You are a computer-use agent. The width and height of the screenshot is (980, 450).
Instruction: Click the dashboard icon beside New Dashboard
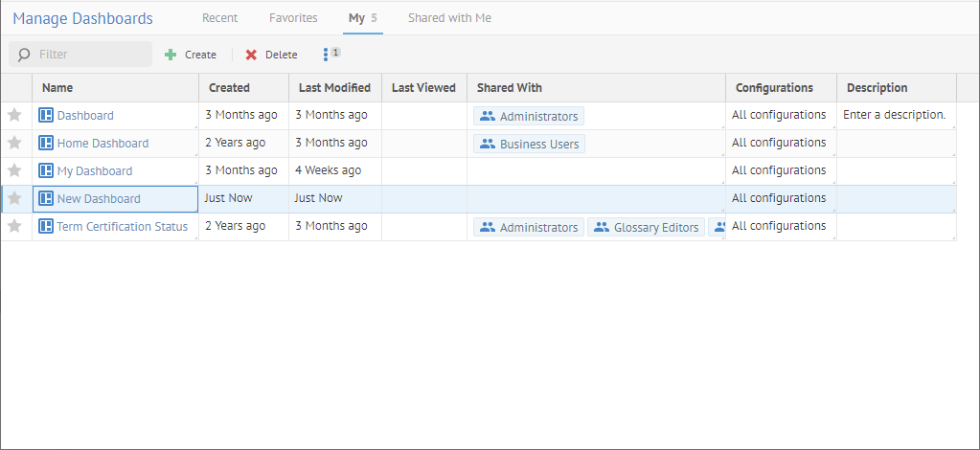coord(46,198)
